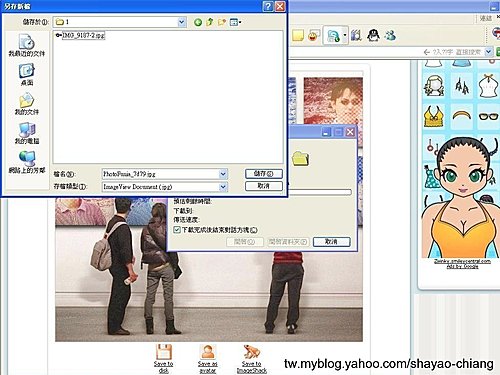
Task: Click 取消 in the Save As dialog
Action: [264, 186]
